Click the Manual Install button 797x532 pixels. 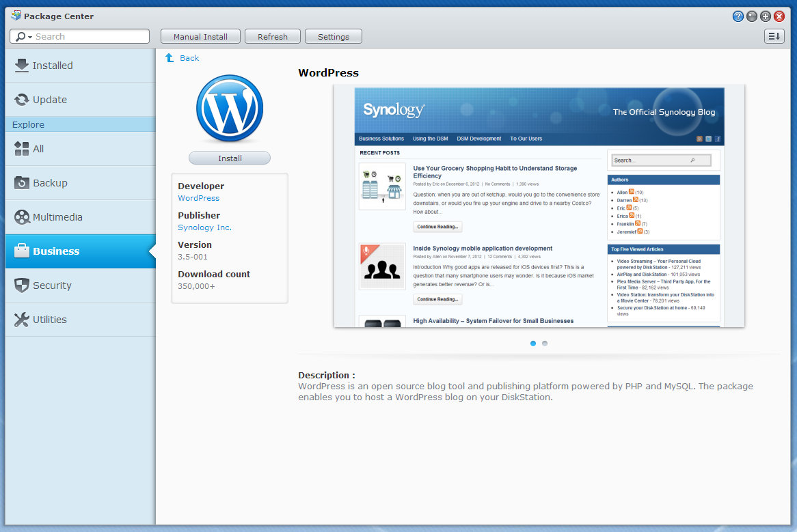click(200, 37)
